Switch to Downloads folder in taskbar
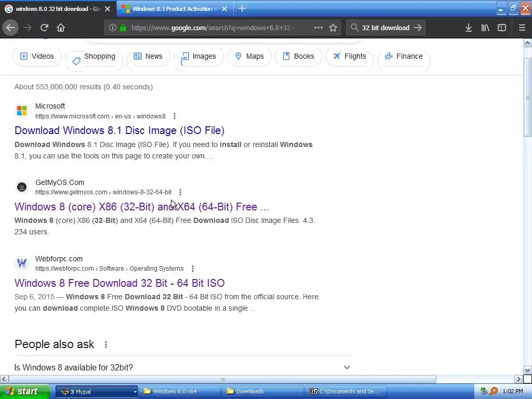The height and width of the screenshot is (399, 532). pyautogui.click(x=263, y=391)
